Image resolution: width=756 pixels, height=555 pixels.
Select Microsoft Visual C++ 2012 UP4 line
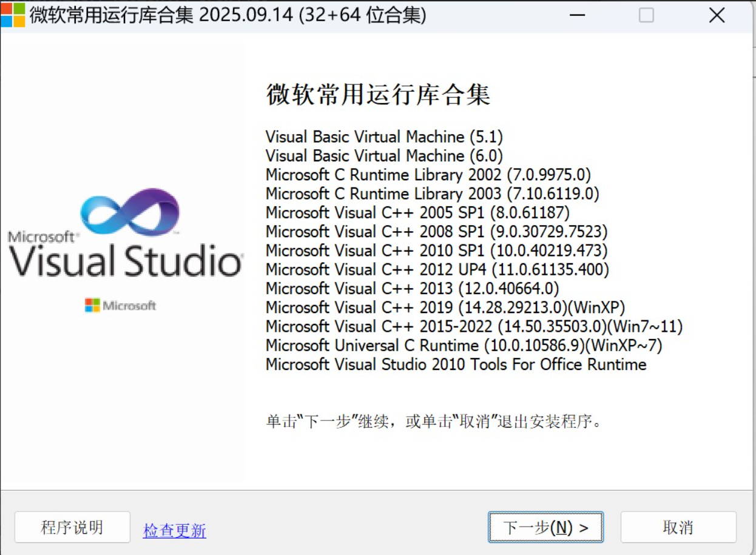pyautogui.click(x=437, y=269)
